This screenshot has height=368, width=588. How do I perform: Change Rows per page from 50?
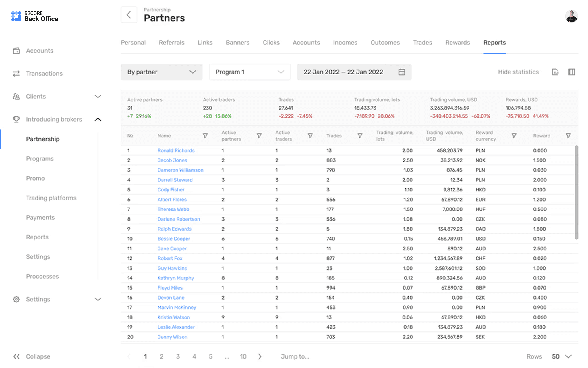coord(561,356)
